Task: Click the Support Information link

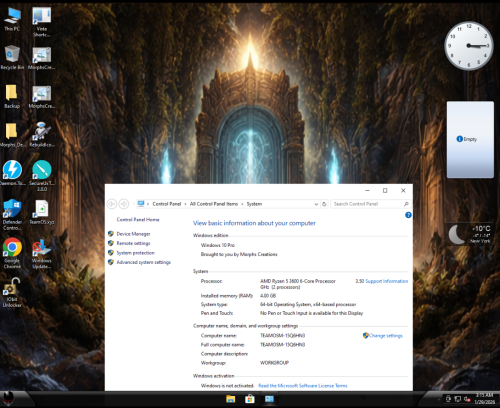Action: tap(387, 281)
